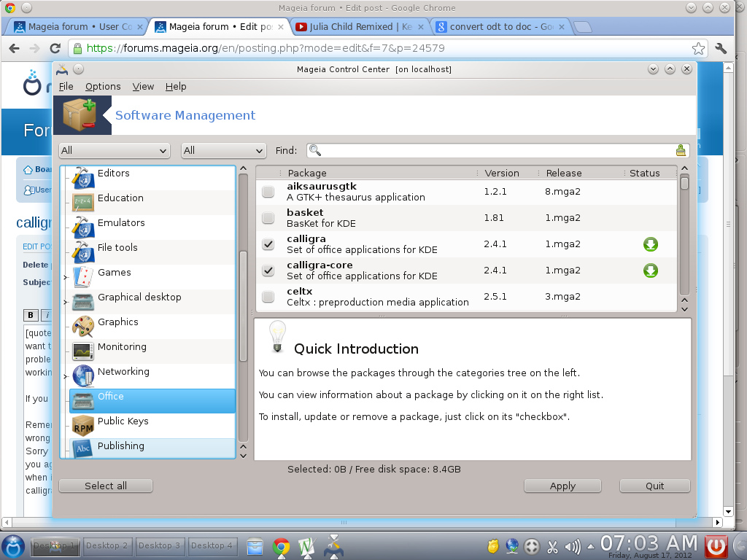Viewport: 747px width, 560px height.
Task: Uncheck the calligra-core package checkbox
Action: 268,270
